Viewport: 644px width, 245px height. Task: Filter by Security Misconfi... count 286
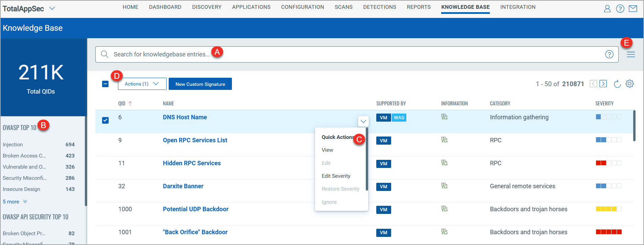point(39,178)
